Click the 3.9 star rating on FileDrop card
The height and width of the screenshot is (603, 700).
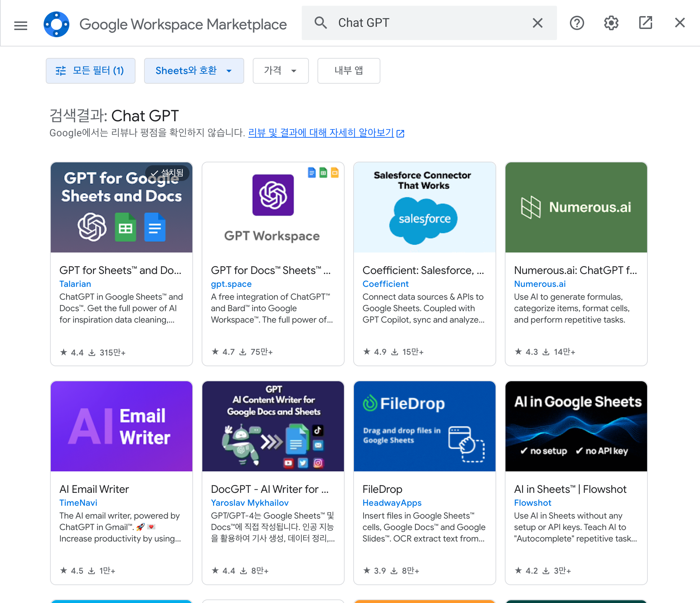coord(375,571)
